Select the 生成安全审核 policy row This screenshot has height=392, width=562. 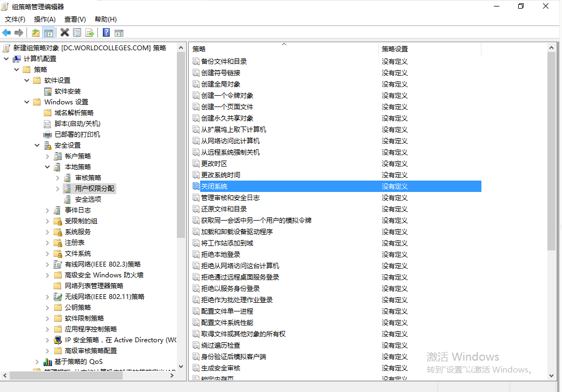pos(336,368)
